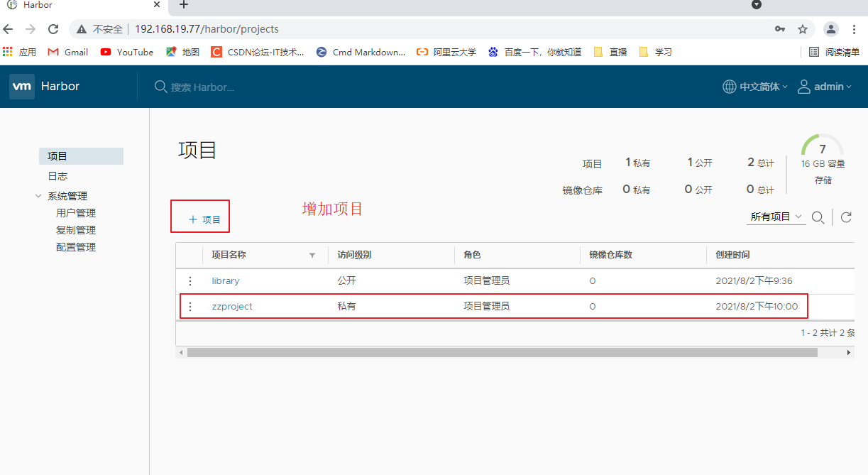
Task: Sort by the 镜像仓库数 column header
Action: click(610, 255)
